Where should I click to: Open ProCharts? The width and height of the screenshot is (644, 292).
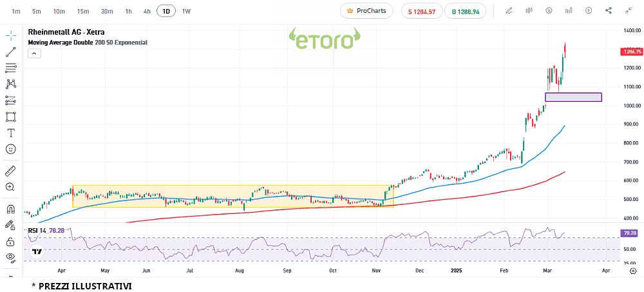366,11
